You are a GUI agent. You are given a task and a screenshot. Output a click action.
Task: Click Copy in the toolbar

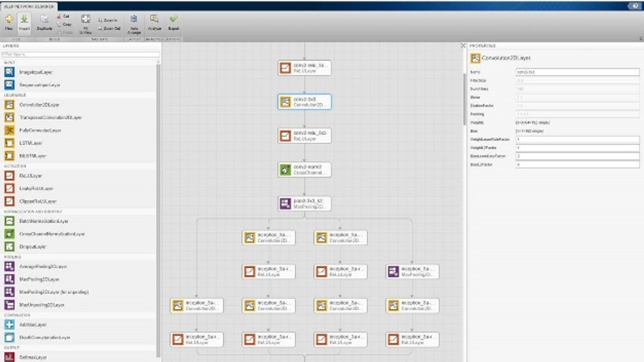(x=64, y=24)
